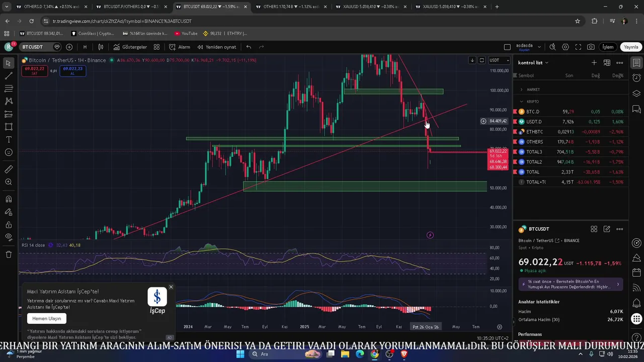Select BTC.D row in watchlist
This screenshot has width=644, height=362.
coord(571,112)
